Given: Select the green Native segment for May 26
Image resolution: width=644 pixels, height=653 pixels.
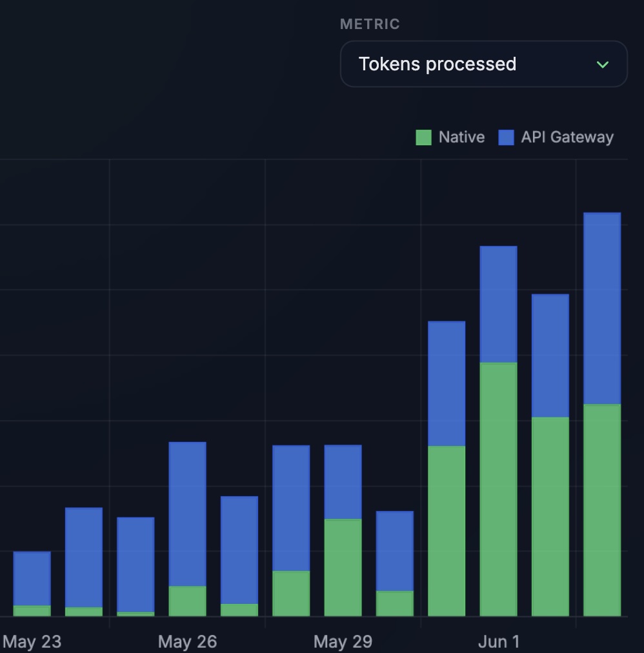Looking at the screenshot, I should point(187,601).
